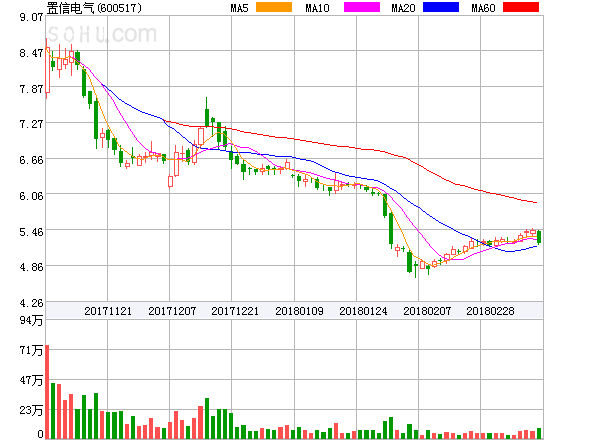Click the 20171221 date label
The width and height of the screenshot is (600, 440).
click(x=235, y=311)
